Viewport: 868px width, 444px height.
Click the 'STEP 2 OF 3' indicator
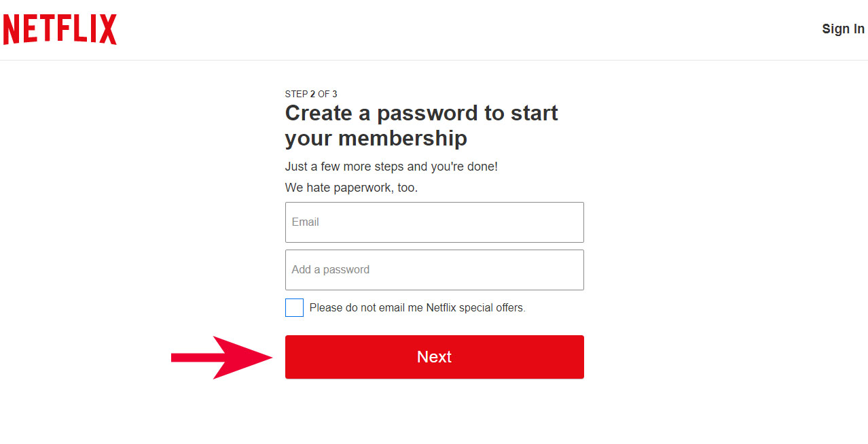click(x=311, y=94)
